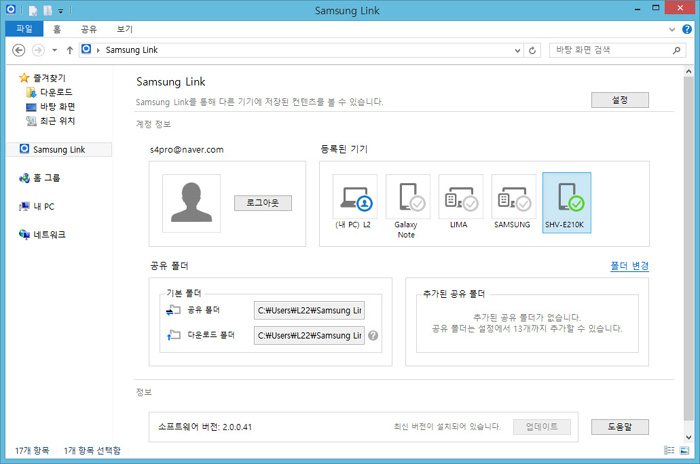Open the 보기 ribbon tab
This screenshot has height=464, width=700.
(125, 29)
